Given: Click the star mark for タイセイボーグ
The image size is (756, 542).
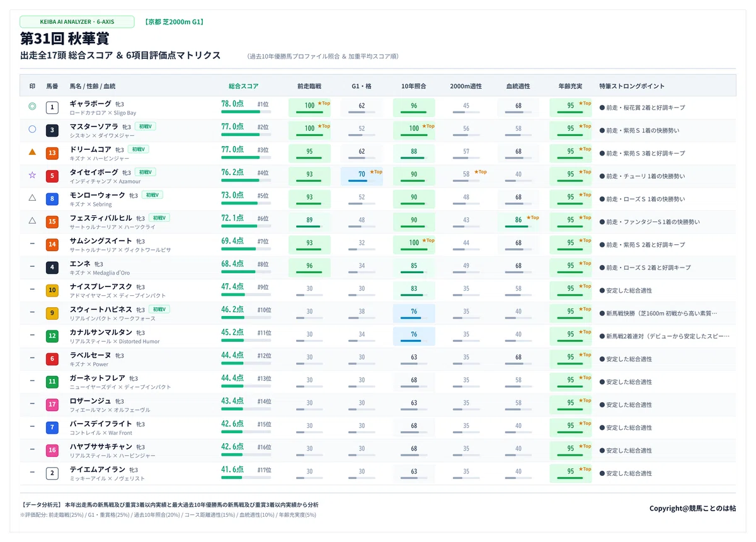Looking at the screenshot, I should click(x=32, y=176).
